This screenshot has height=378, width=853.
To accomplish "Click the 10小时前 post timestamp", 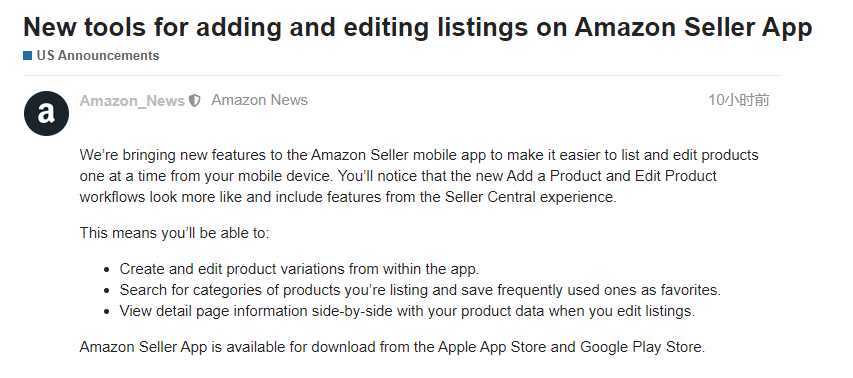I will point(739,100).
